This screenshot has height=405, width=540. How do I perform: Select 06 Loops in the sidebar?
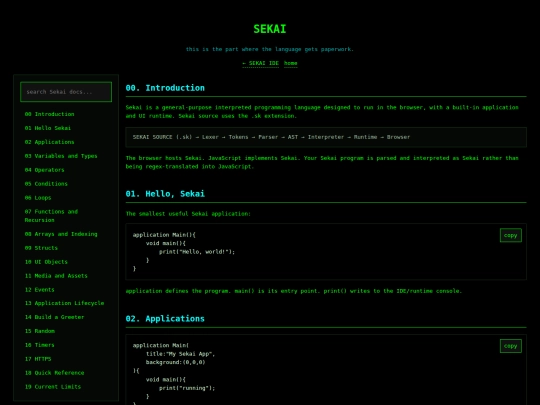[x=38, y=198]
